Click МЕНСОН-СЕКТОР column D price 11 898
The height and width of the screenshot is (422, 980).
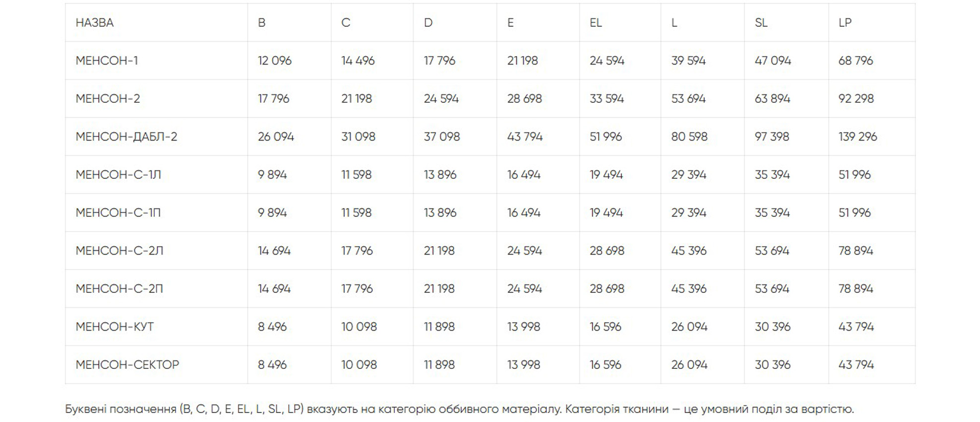point(439,365)
